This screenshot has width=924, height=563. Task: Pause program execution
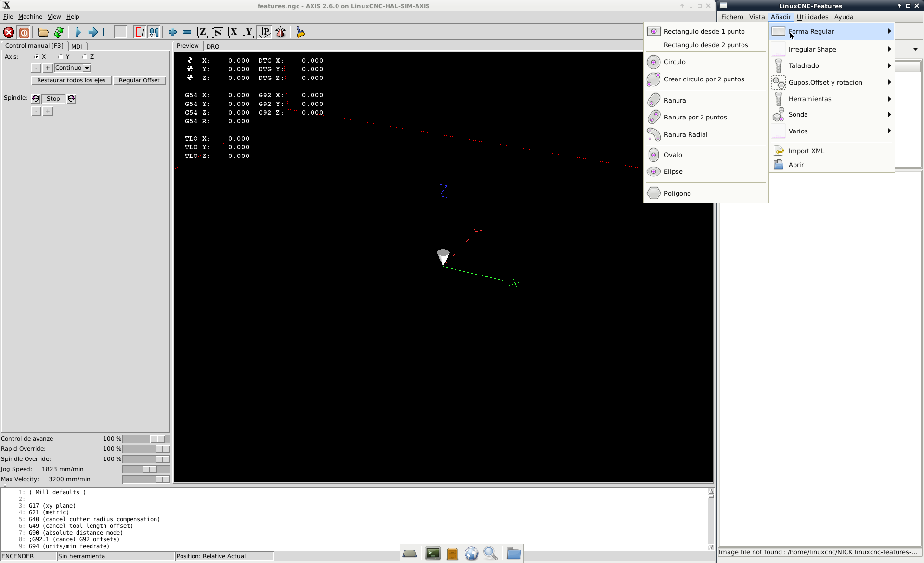click(107, 32)
